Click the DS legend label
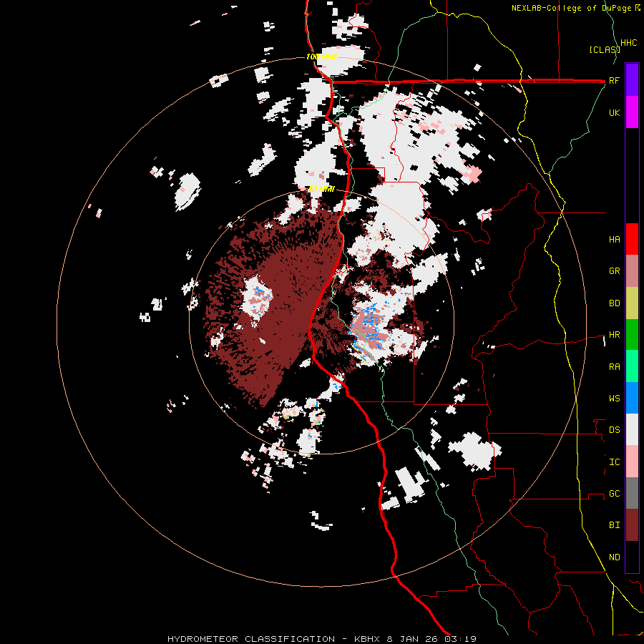This screenshot has height=644, width=644. click(614, 430)
